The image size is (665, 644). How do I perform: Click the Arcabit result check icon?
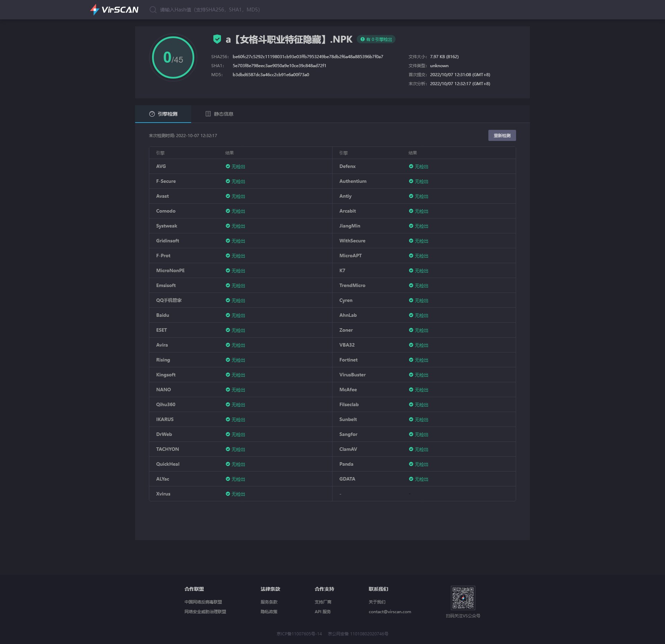coord(411,211)
